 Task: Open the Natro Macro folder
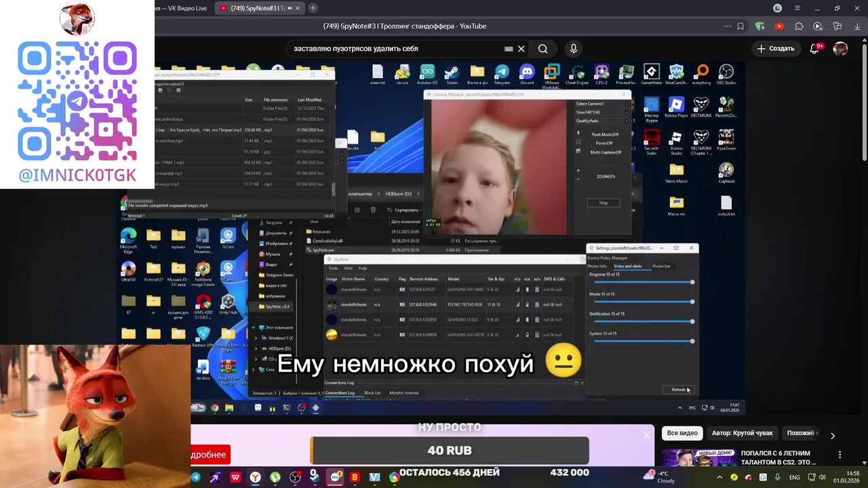click(x=676, y=173)
